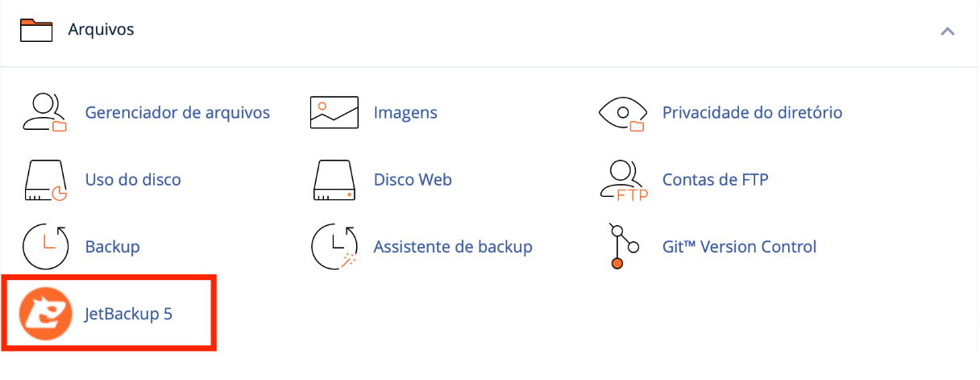Collapse the Arquivos section chevron
The width and height of the screenshot is (980, 380).
pos(948,31)
